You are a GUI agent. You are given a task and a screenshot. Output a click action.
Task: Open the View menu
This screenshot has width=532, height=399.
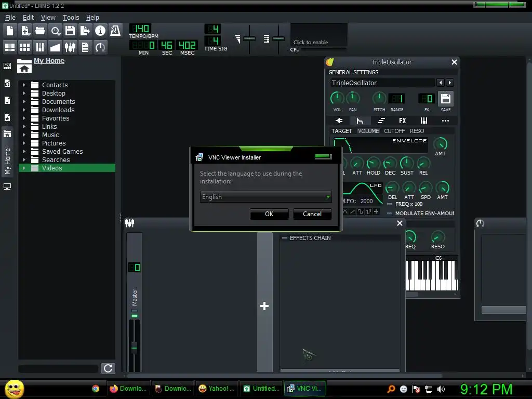click(48, 17)
